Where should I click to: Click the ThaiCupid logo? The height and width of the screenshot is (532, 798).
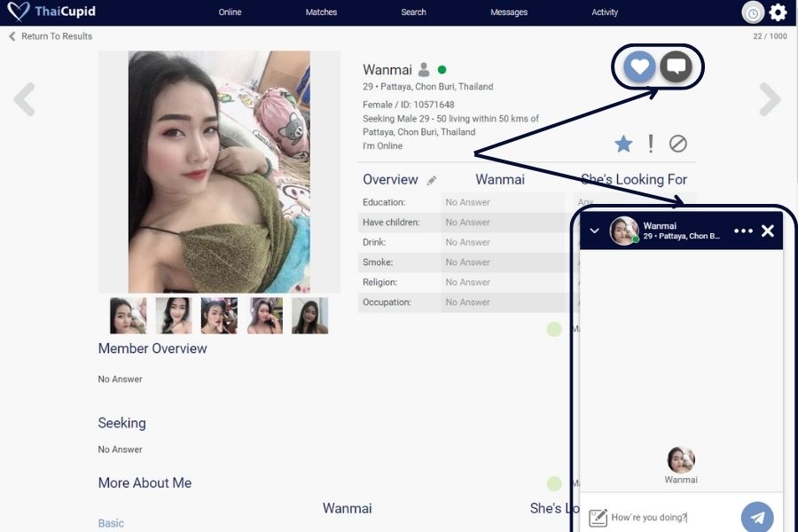point(51,12)
